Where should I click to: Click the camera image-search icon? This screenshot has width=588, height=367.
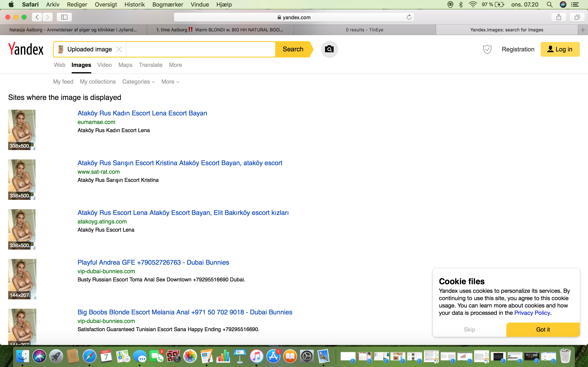[x=329, y=49]
